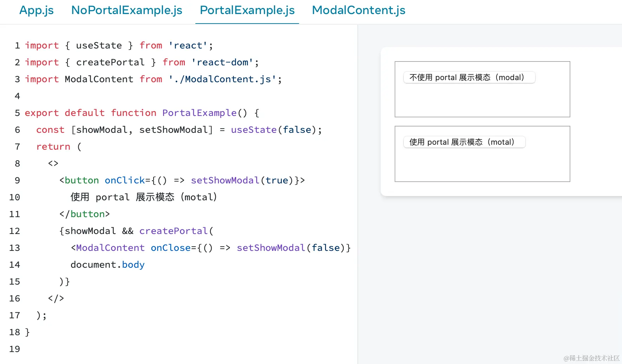Click the closing fragment '</>' on line 16

[56, 298]
